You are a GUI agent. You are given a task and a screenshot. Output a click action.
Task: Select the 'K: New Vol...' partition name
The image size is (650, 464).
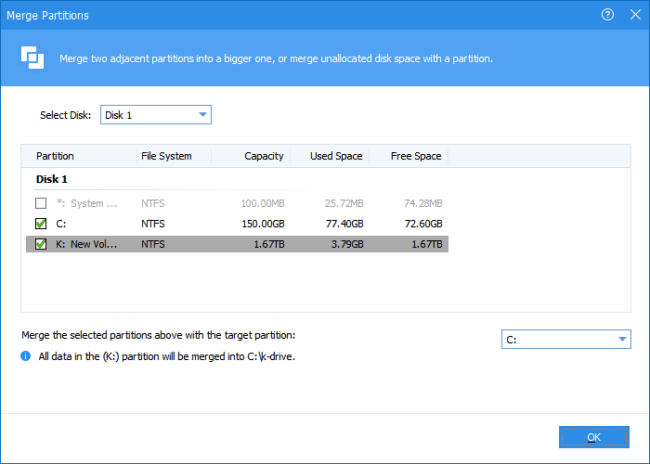pyautogui.click(x=86, y=244)
